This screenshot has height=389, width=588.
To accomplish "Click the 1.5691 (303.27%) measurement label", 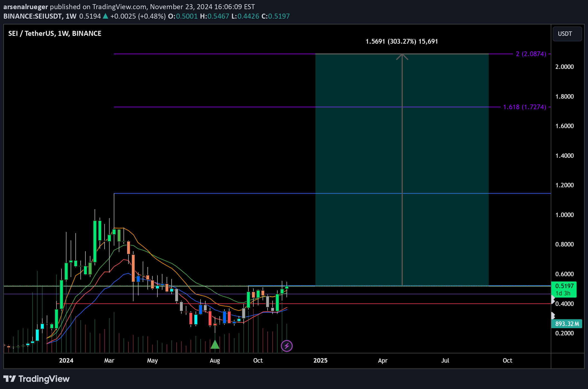I will pos(401,41).
